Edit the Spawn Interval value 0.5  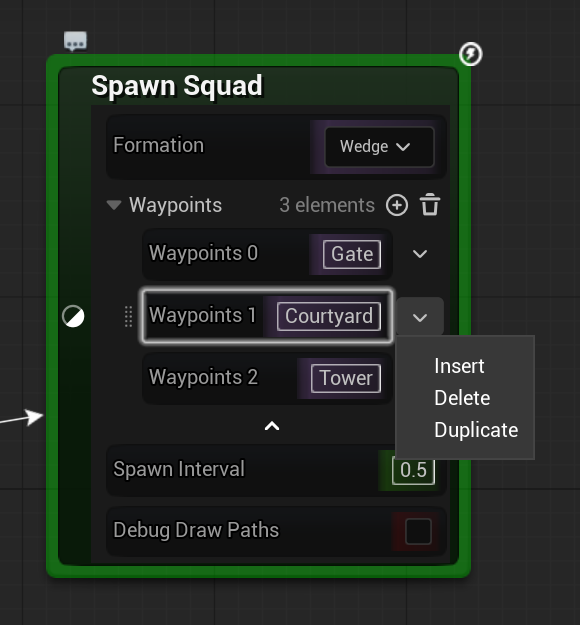coord(413,470)
